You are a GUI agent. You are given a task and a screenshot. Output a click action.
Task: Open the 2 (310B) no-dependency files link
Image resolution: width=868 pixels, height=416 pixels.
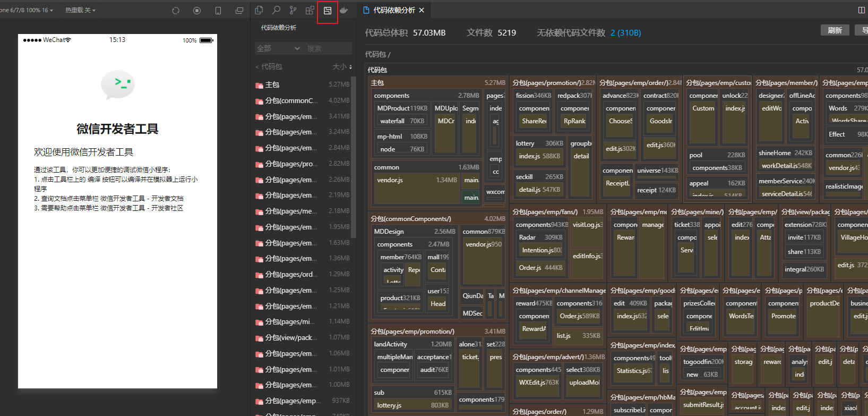tap(625, 32)
